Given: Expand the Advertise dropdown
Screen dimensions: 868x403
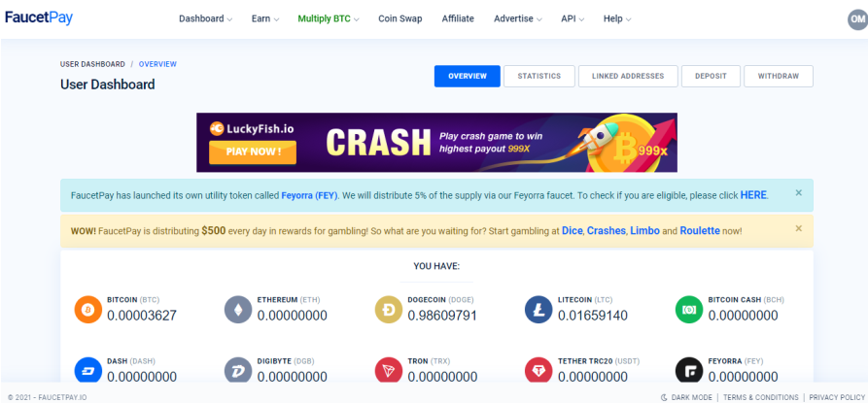Looking at the screenshot, I should click(x=517, y=18).
